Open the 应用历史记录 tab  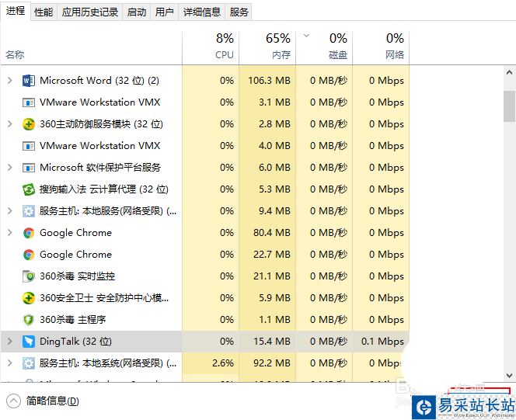(90, 12)
